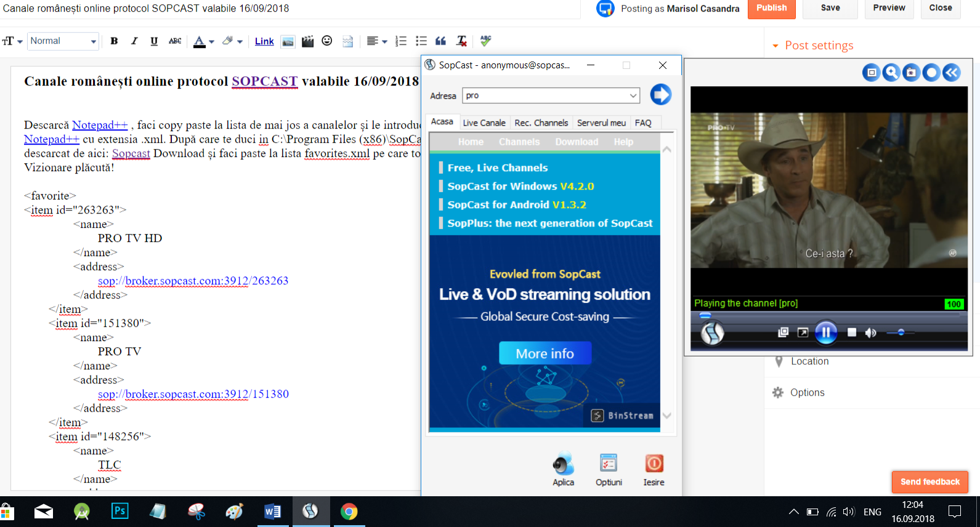The width and height of the screenshot is (980, 527).
Task: Click the player stacked windows icon
Action: coord(783,332)
